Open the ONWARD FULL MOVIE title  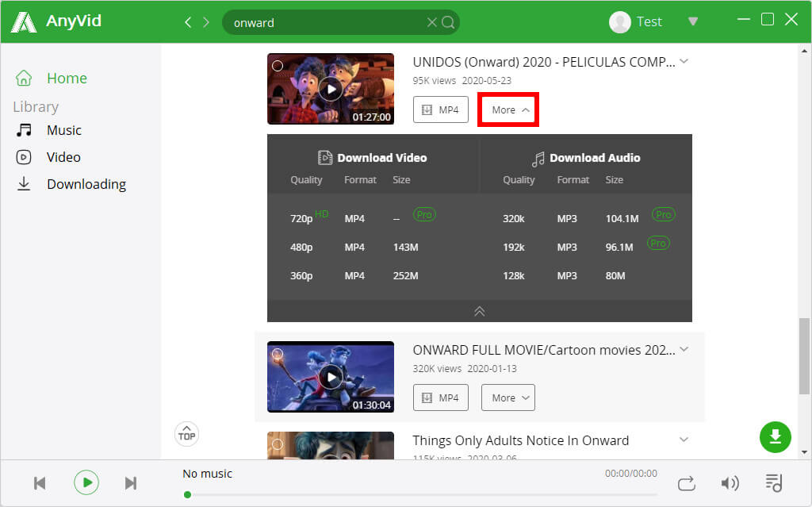(544, 350)
